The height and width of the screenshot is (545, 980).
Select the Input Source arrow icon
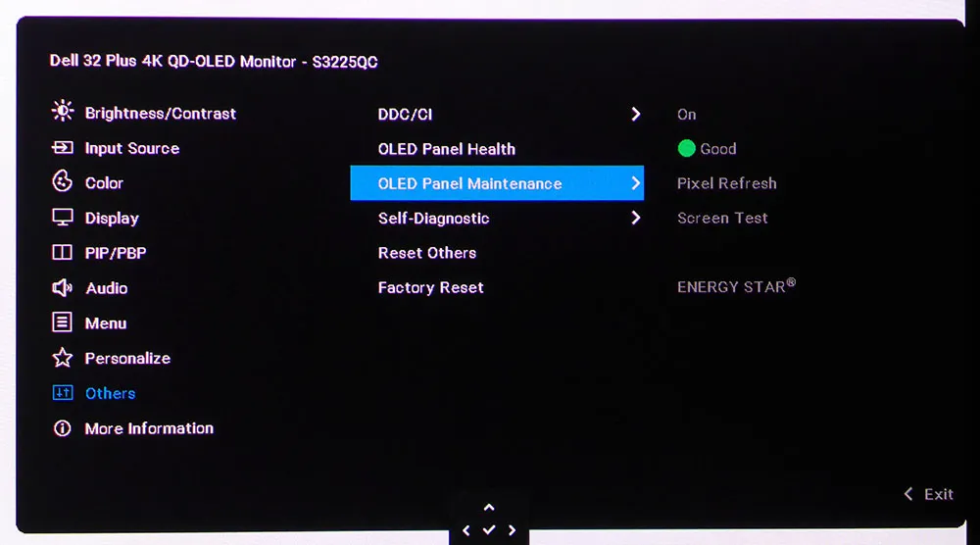(x=63, y=147)
